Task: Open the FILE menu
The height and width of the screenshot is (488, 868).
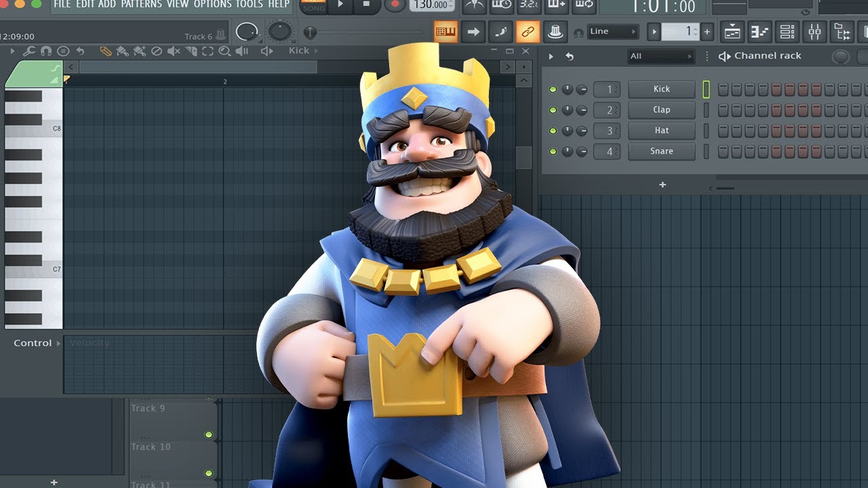Action: click(x=62, y=4)
